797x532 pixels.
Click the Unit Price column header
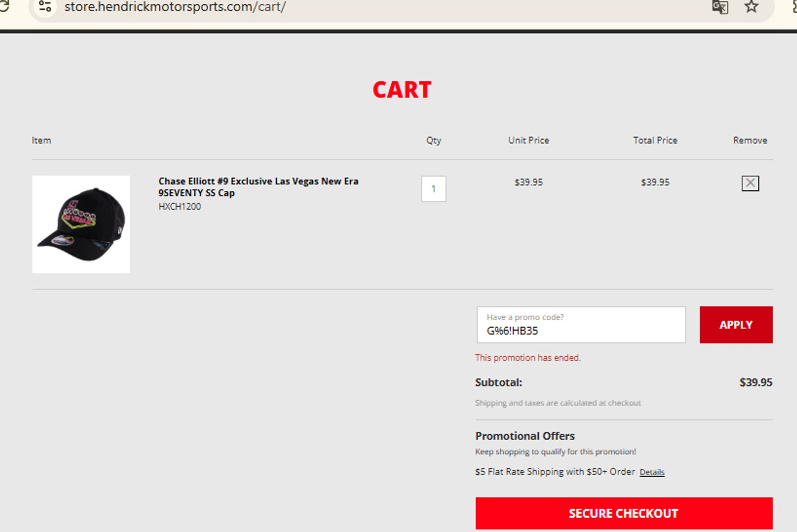[529, 140]
